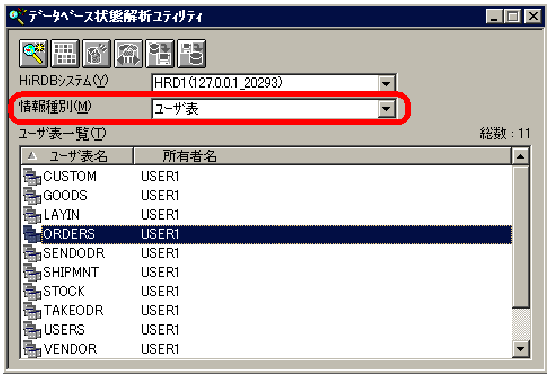
Task: Click the fifth toolbar database export icon
Action: click(x=160, y=53)
